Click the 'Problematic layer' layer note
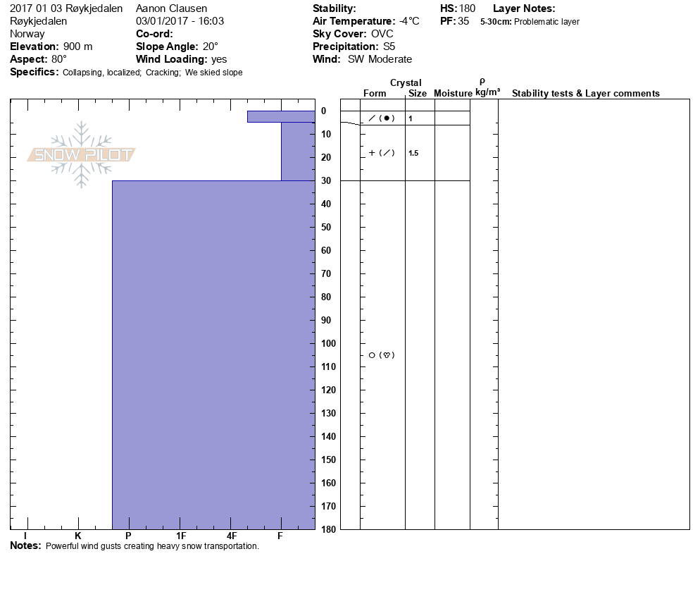This screenshot has height=592, width=700. click(x=546, y=22)
